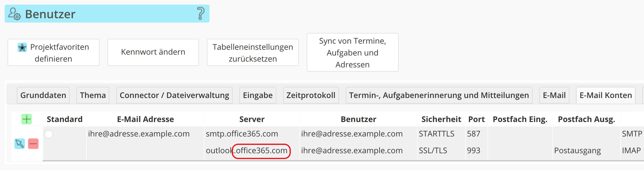This screenshot has width=644, height=170.
Task: Click the Benutzer user settings icon
Action: point(14,14)
